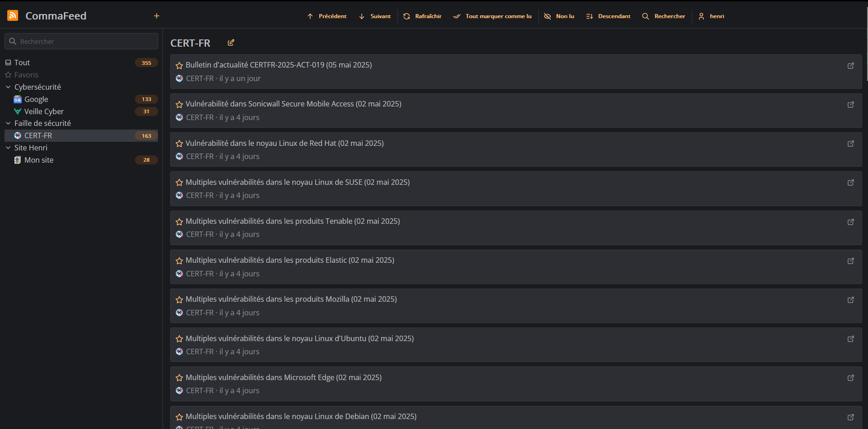This screenshot has width=868, height=429.
Task: Open the henri user menu
Action: point(711,16)
